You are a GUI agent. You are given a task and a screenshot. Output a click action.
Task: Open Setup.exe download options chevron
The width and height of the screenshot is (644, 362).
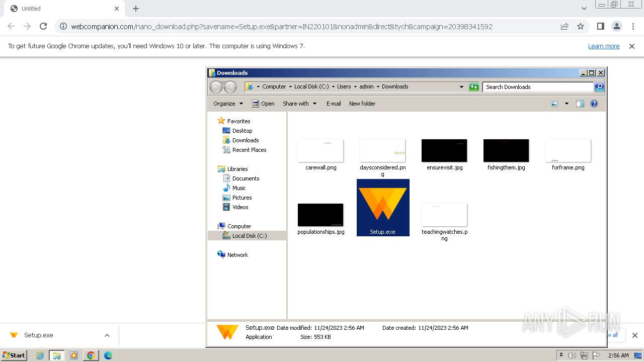point(107,335)
